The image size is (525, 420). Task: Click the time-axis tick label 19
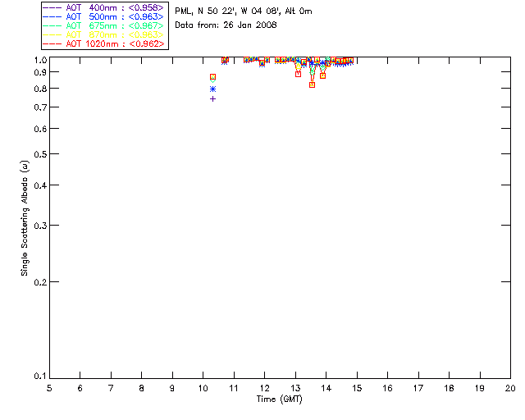click(x=480, y=388)
